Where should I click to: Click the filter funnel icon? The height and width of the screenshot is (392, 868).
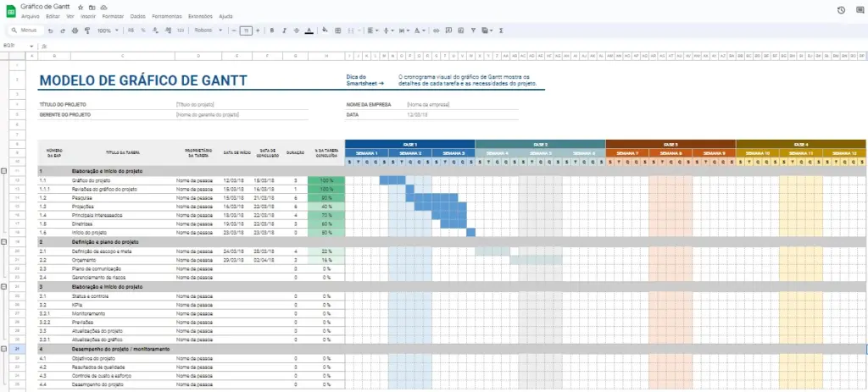click(474, 30)
